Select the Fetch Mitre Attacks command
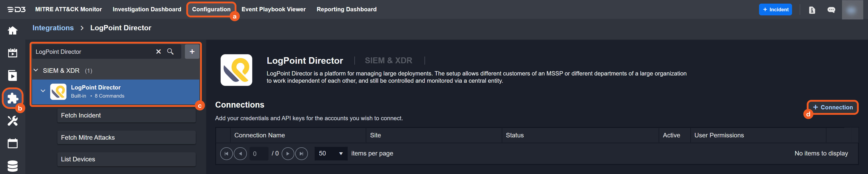 tap(126, 137)
